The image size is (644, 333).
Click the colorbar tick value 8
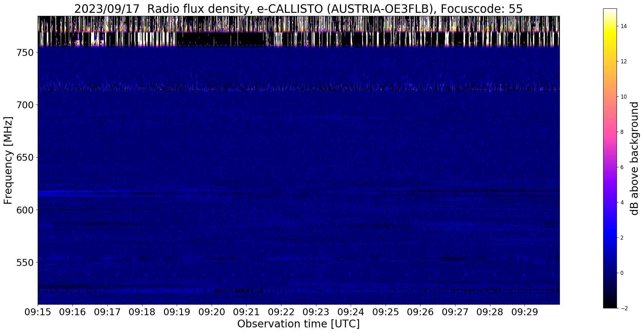click(x=622, y=132)
